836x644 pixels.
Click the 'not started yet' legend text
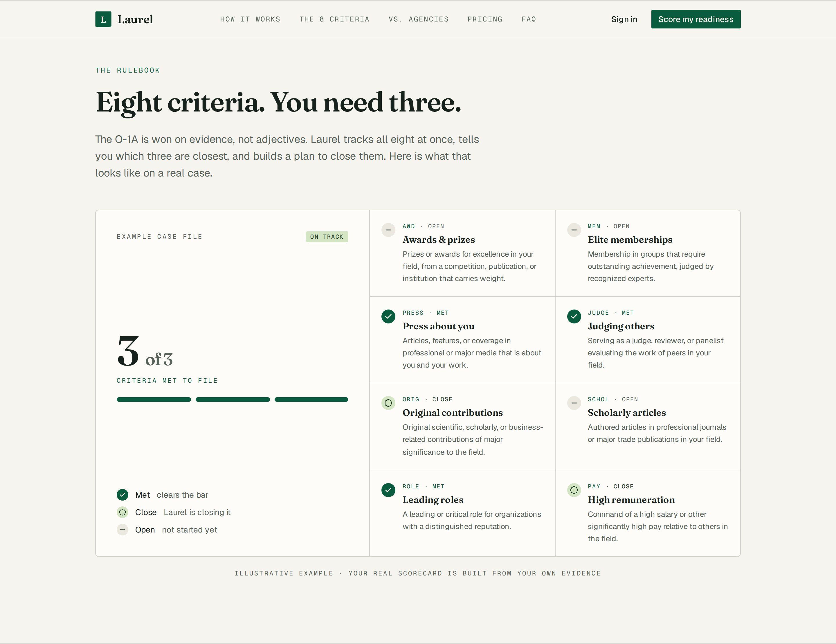tap(189, 530)
